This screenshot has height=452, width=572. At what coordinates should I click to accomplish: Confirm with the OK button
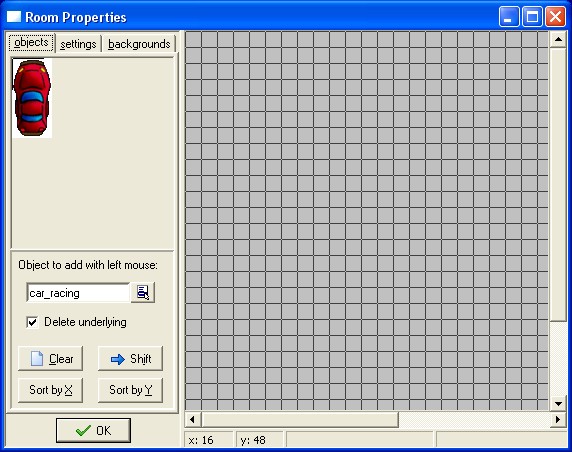(x=93, y=430)
